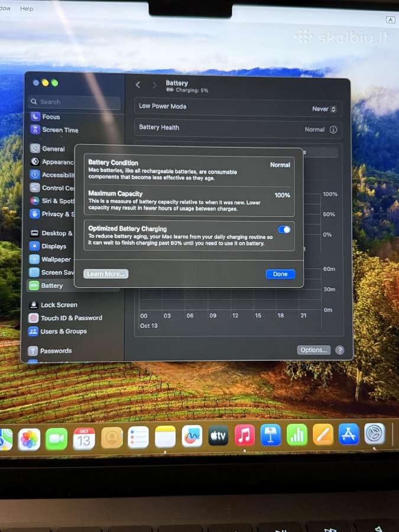Click the Control Center sidebar icon
The height and width of the screenshot is (532, 399).
pyautogui.click(x=35, y=187)
